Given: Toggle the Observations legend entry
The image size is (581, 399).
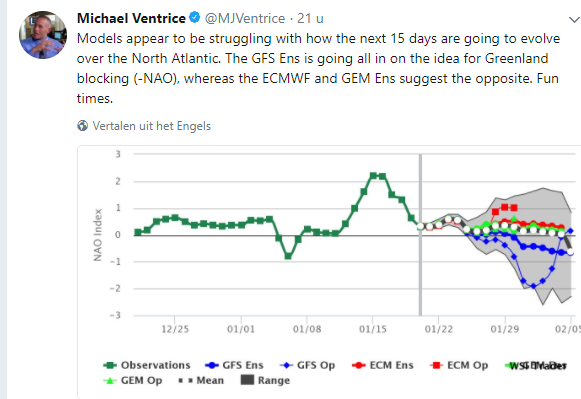Looking at the screenshot, I should 147,365.
